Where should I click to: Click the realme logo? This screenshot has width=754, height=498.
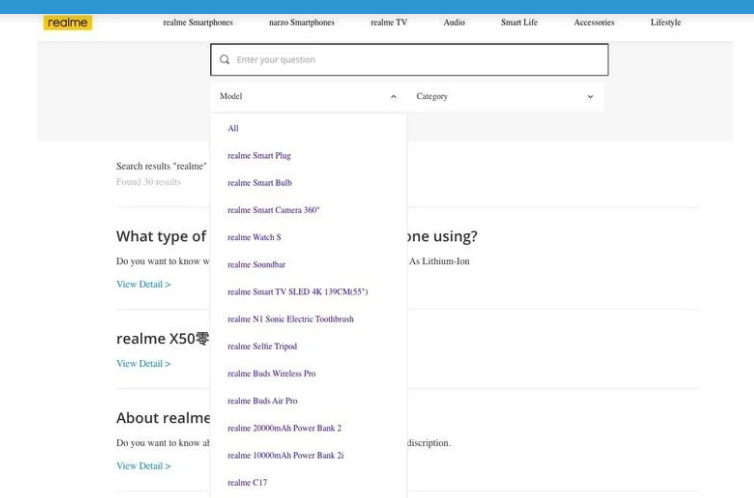click(68, 23)
